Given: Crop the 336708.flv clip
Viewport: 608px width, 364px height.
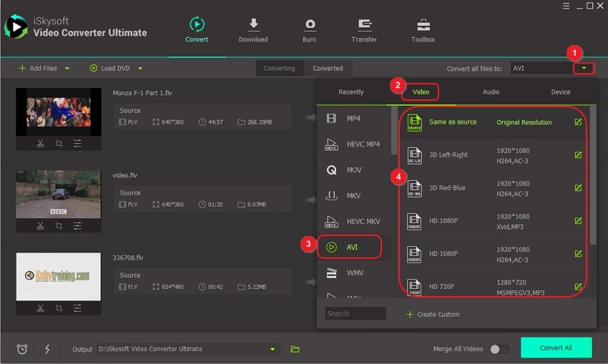Looking at the screenshot, I should 59,308.
